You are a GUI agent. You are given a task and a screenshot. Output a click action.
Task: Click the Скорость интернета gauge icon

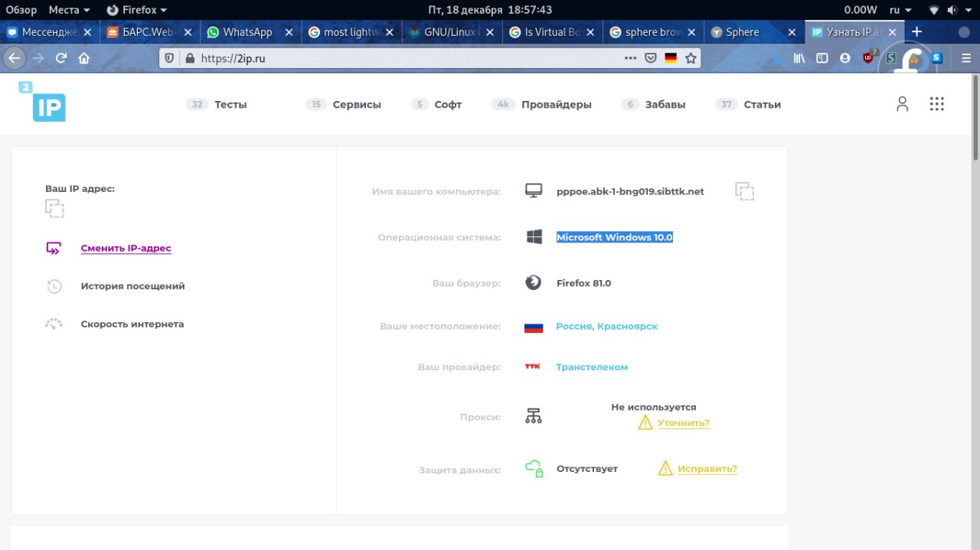(x=54, y=324)
